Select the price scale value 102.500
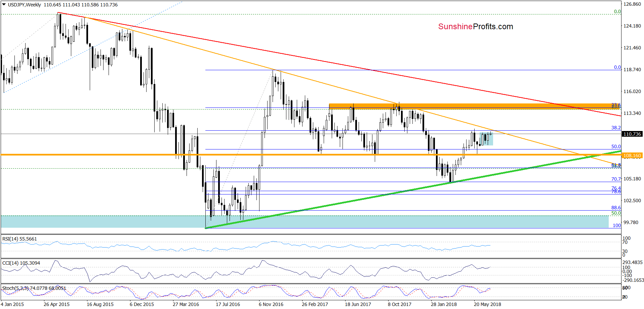Viewport: 644px width, 309px height. [x=632, y=201]
